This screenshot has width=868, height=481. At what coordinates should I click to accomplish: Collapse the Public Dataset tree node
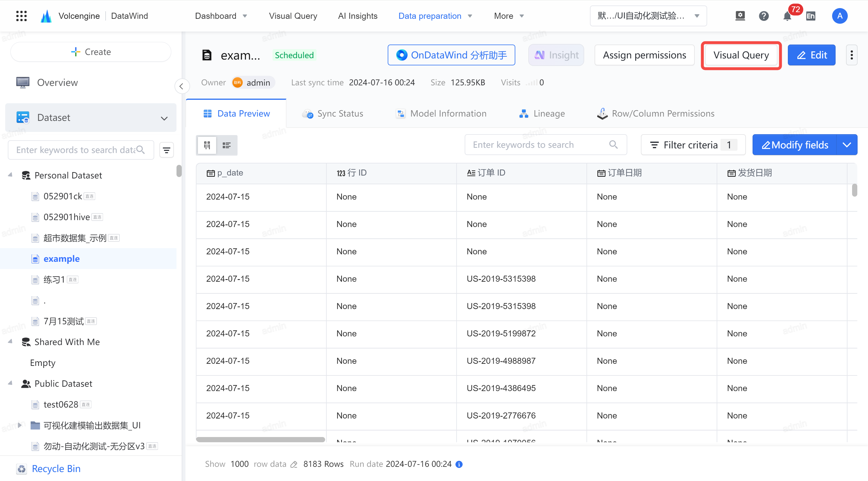10,383
